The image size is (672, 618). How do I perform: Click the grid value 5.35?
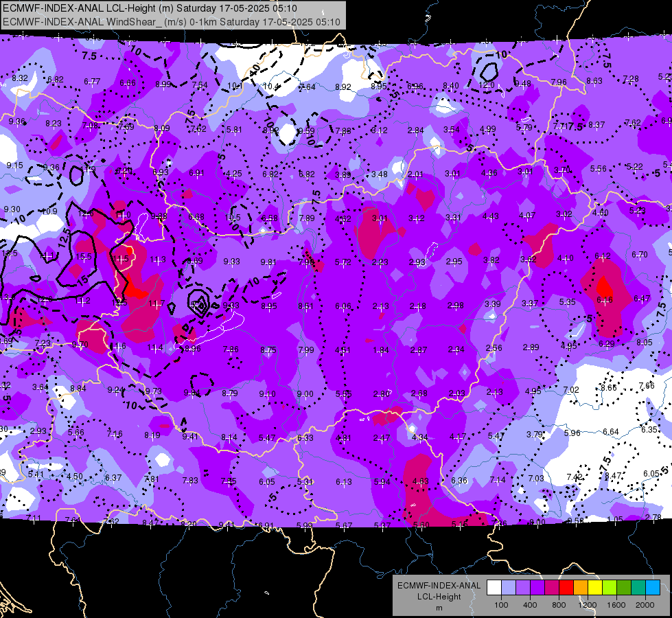[567, 302]
